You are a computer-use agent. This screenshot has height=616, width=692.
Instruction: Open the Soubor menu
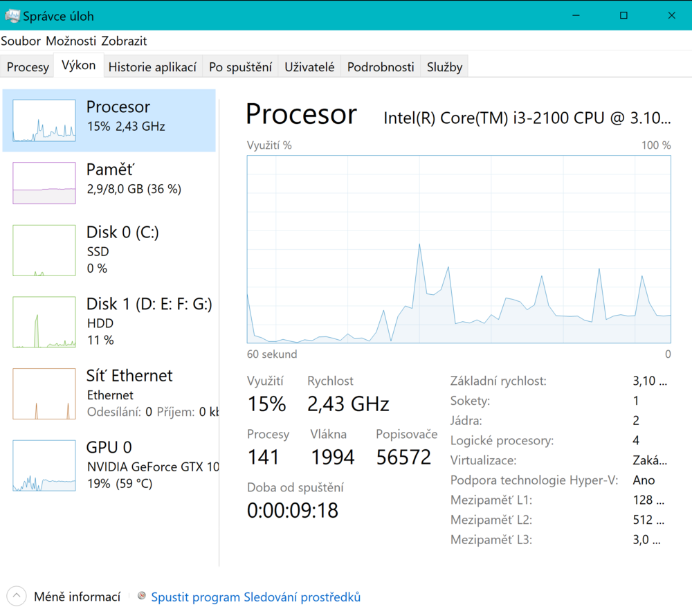(x=21, y=41)
